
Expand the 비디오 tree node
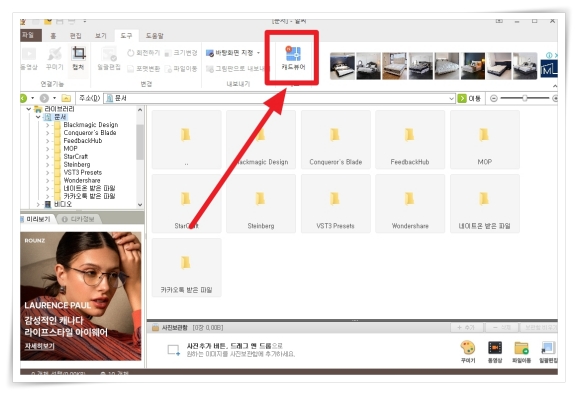point(38,204)
